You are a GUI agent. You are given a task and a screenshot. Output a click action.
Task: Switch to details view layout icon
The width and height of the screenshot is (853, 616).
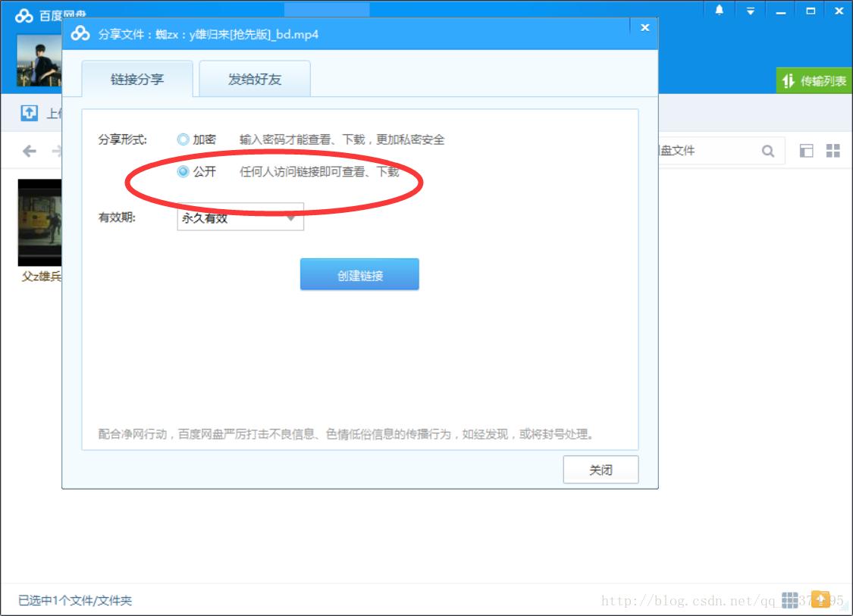(805, 150)
